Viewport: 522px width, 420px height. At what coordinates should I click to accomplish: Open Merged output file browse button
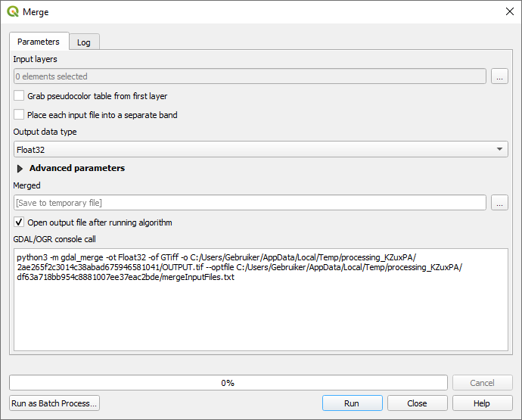(x=499, y=202)
